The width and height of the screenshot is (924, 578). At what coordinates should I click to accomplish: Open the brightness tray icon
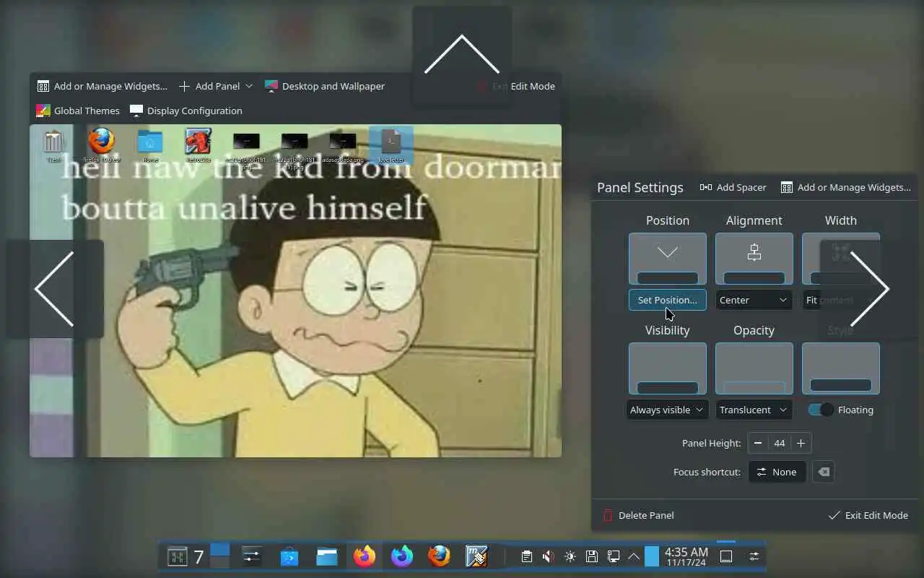coord(570,556)
